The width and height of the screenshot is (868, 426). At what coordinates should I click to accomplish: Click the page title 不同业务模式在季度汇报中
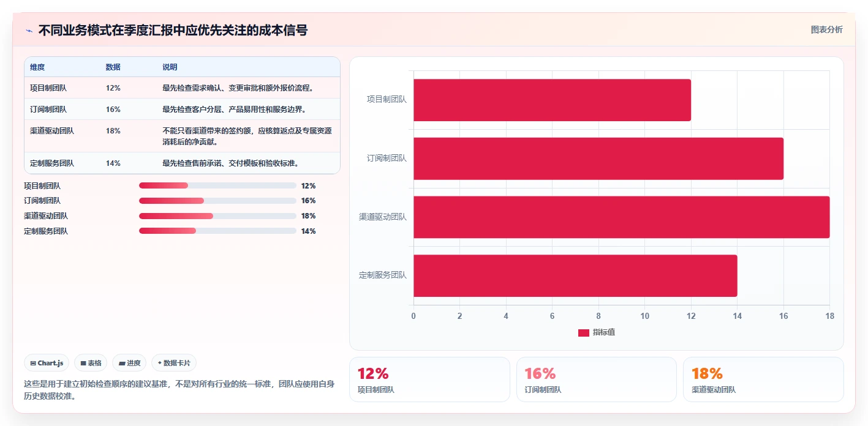tap(173, 30)
